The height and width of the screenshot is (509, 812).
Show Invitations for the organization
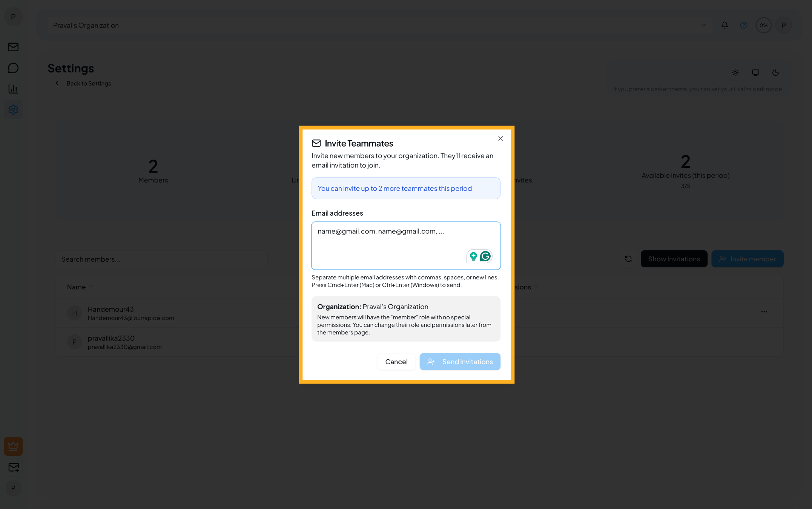pos(674,259)
